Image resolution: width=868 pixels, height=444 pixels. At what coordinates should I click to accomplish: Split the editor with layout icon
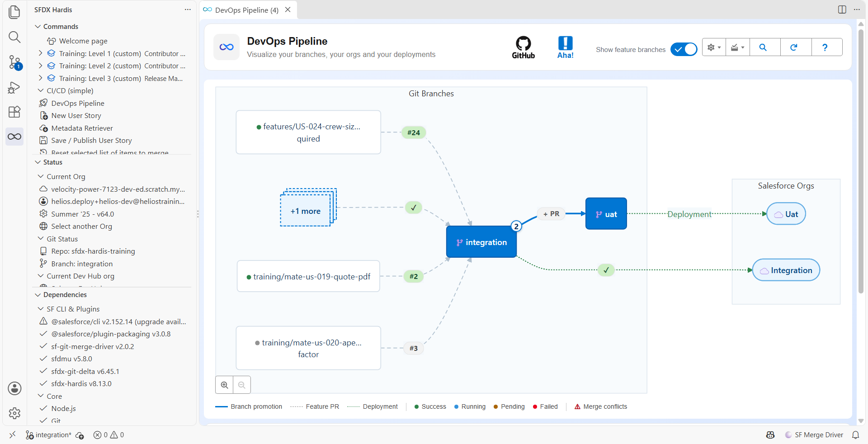click(x=842, y=9)
